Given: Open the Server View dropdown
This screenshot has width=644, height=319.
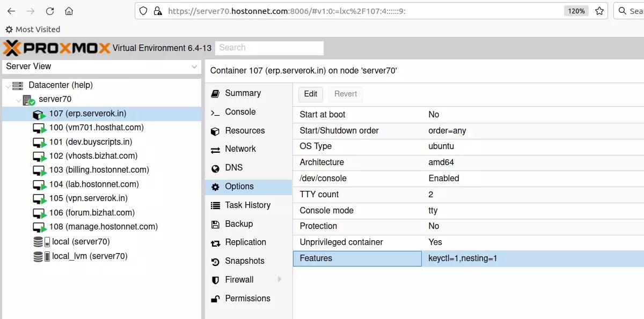Looking at the screenshot, I should point(194,66).
